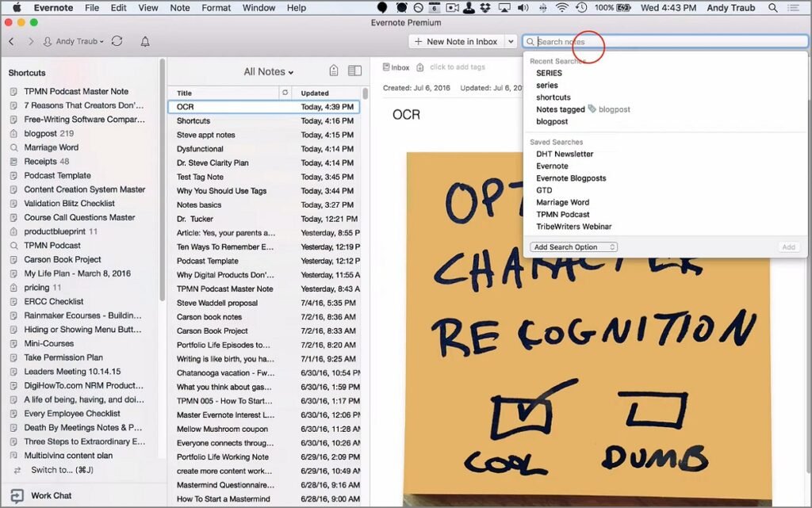Open Time Machine menu bar icon
This screenshot has height=508, width=812.
click(581, 8)
